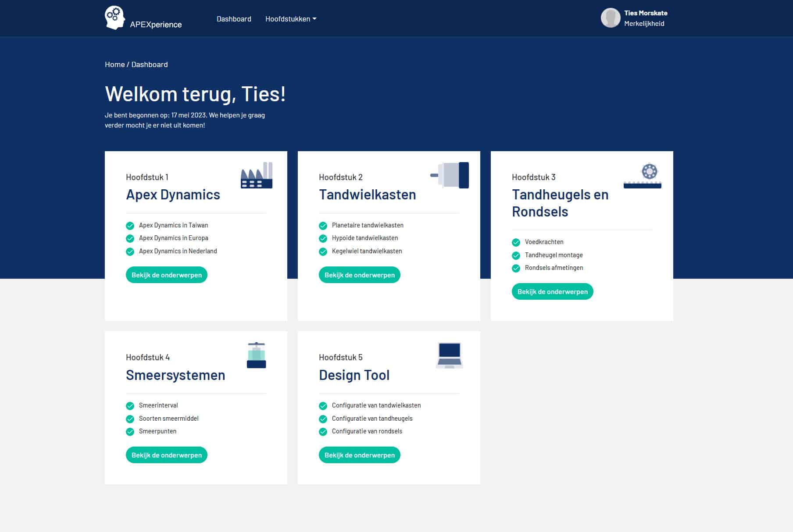793x532 pixels.
Task: Select the 'Kegelwiel tandwielkasten' text
Action: click(x=367, y=251)
